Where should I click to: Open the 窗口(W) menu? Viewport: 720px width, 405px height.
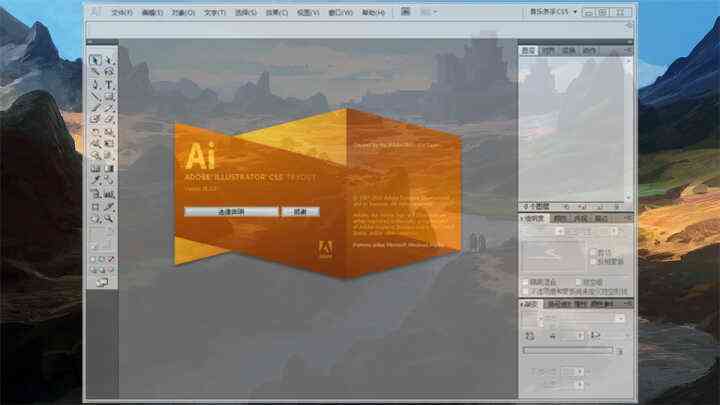[x=340, y=12]
